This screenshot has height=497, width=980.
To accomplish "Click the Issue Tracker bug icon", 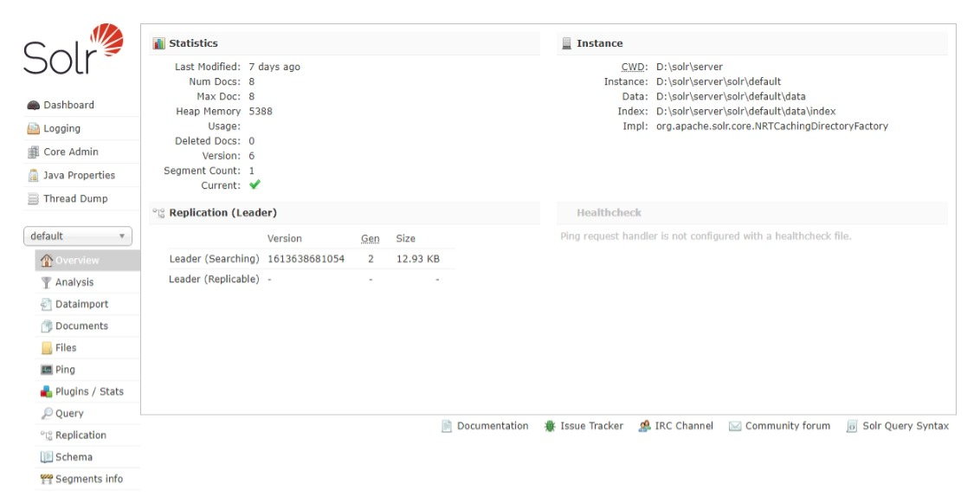I will click(550, 426).
